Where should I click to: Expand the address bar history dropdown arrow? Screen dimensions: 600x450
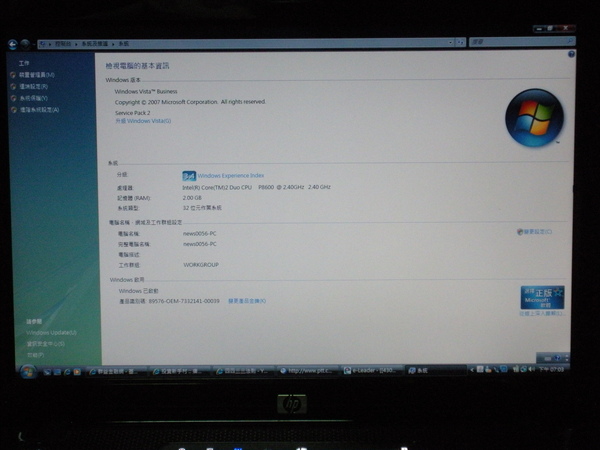pyautogui.click(x=450, y=42)
